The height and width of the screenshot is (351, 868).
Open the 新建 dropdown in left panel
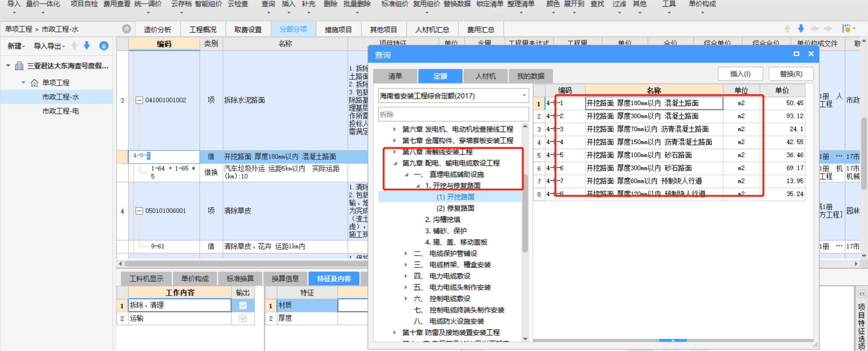point(16,46)
